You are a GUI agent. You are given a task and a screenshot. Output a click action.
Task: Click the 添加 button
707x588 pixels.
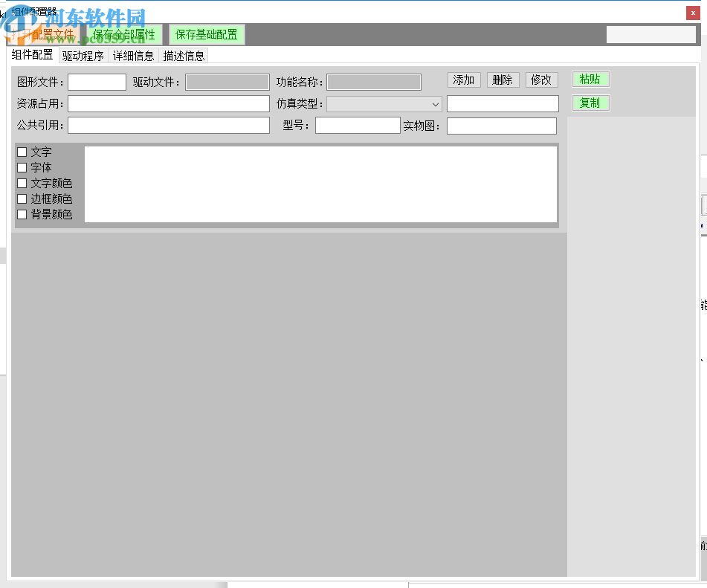(x=464, y=80)
